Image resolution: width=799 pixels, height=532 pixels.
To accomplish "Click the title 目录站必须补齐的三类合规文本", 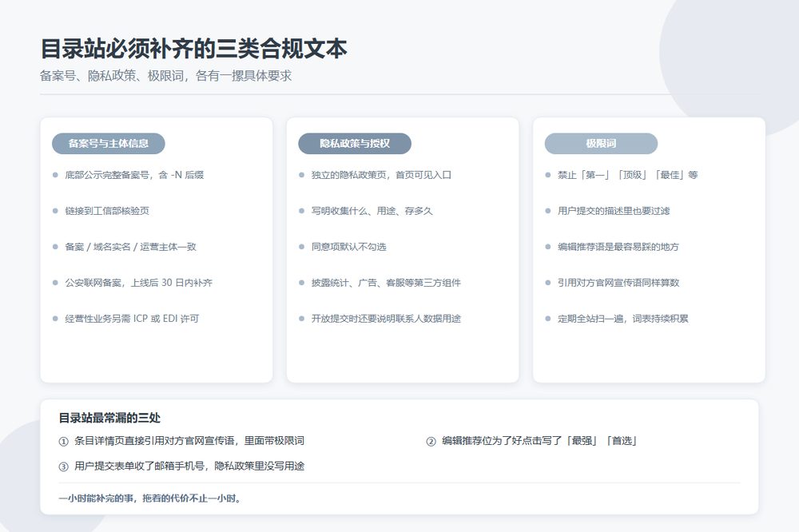I will click(193, 49).
